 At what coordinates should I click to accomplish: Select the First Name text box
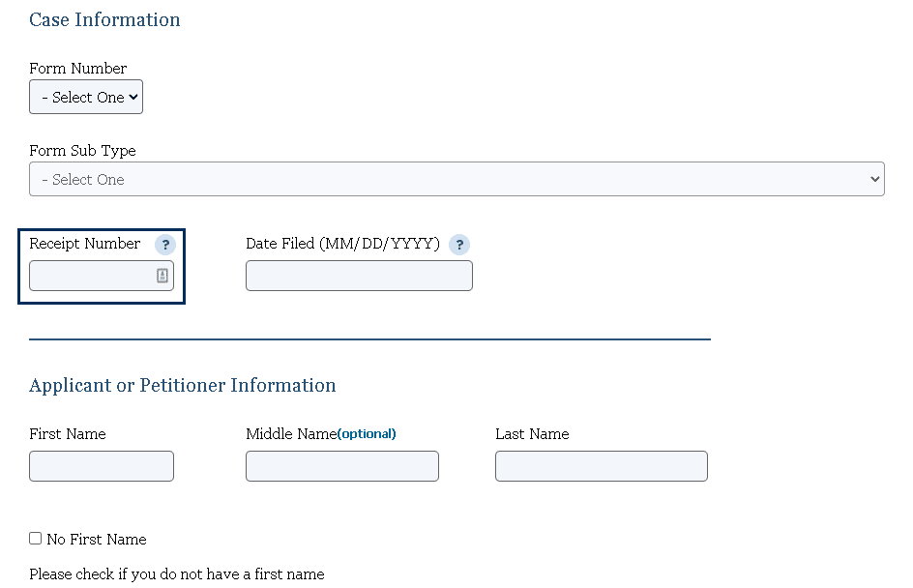click(102, 466)
